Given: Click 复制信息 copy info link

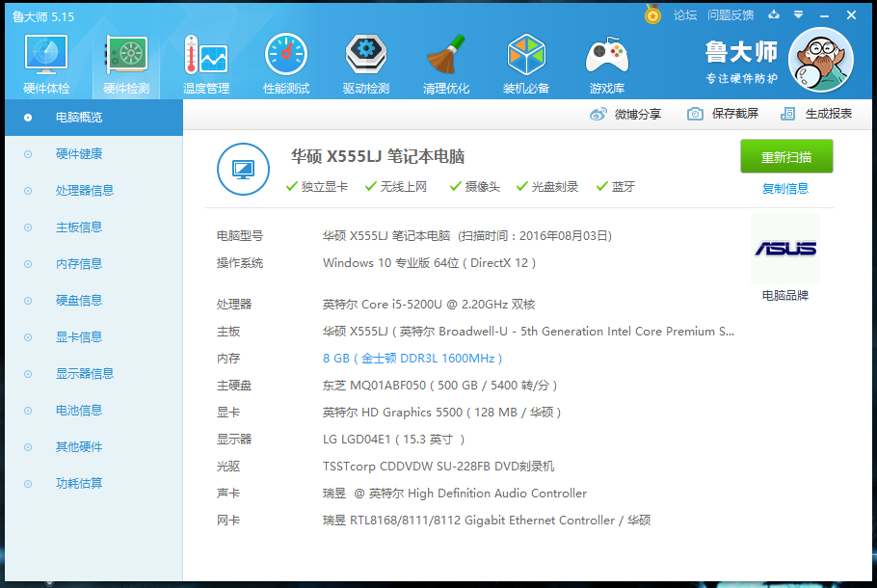Looking at the screenshot, I should pyautogui.click(x=785, y=189).
